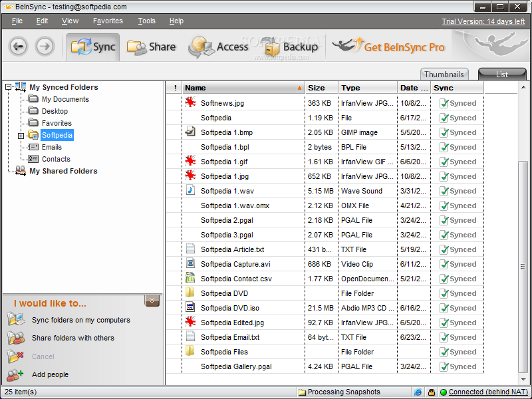This screenshot has width=532, height=399.
Task: Sort by Type column header
Action: click(368, 88)
